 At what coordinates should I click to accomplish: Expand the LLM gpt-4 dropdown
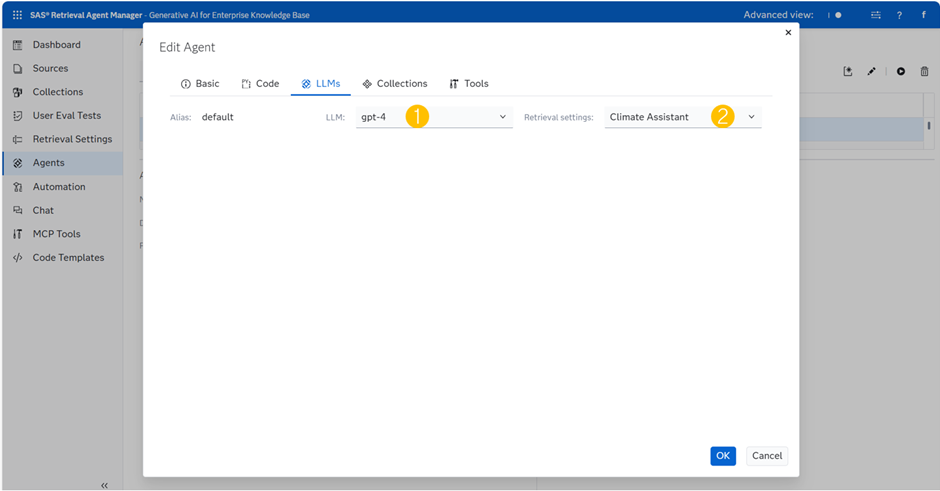point(502,117)
